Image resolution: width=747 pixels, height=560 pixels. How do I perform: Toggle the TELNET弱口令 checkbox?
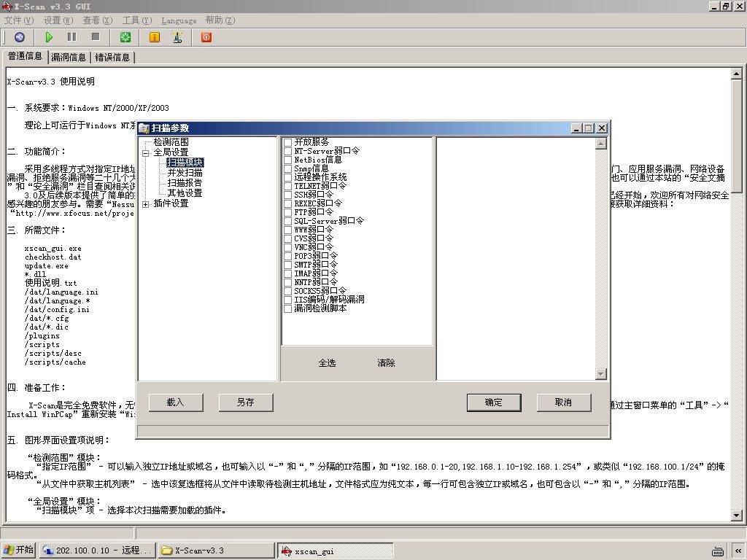[x=287, y=186]
